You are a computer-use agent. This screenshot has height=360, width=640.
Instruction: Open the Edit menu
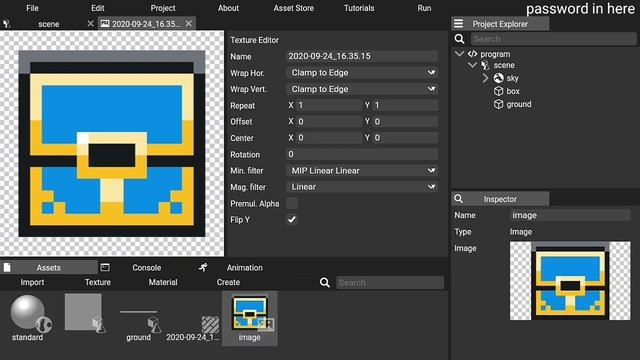click(x=98, y=8)
